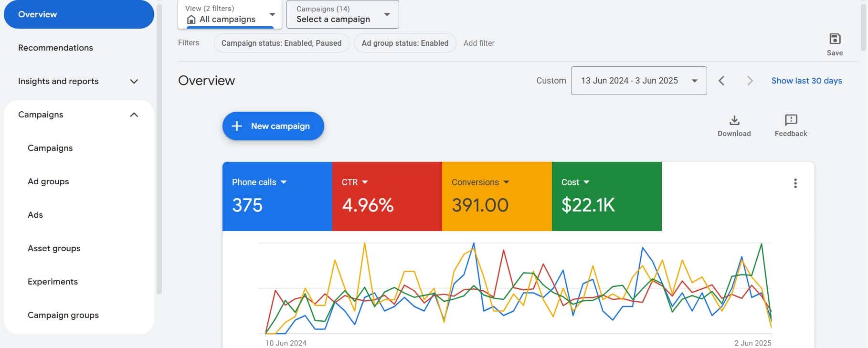Click Show last 30 days link
Image resolution: width=868 pixels, height=348 pixels.
[x=806, y=81]
